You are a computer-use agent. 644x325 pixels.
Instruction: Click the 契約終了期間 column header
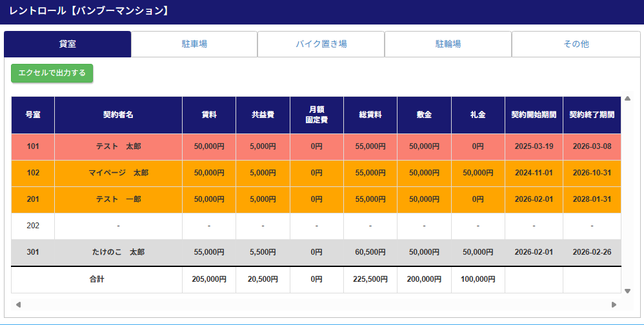[592, 115]
